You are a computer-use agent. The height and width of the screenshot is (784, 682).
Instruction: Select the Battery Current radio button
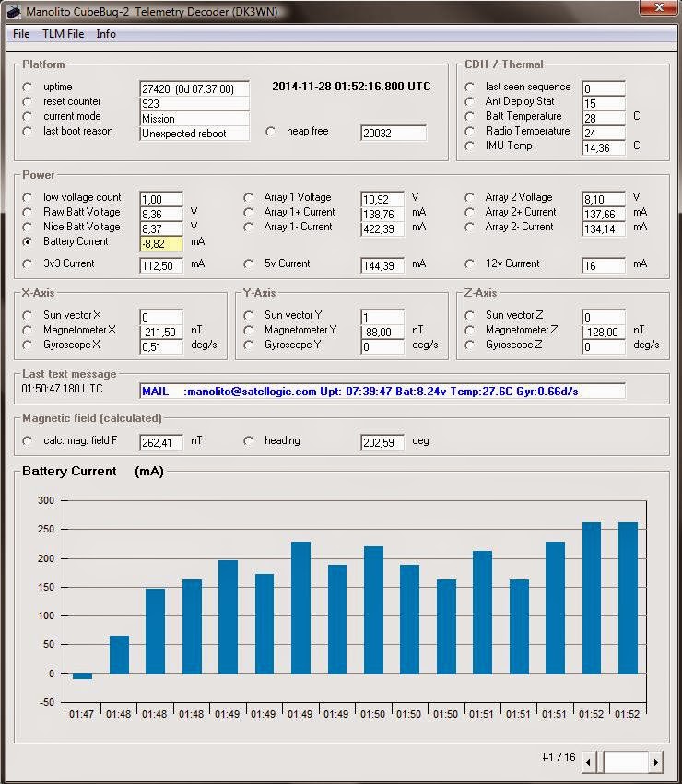tap(28, 241)
